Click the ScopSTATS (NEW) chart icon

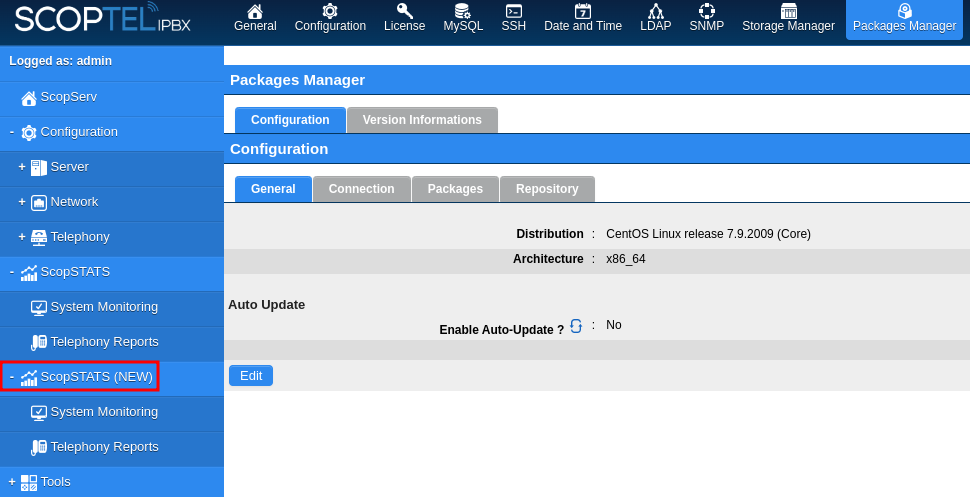click(x=28, y=378)
